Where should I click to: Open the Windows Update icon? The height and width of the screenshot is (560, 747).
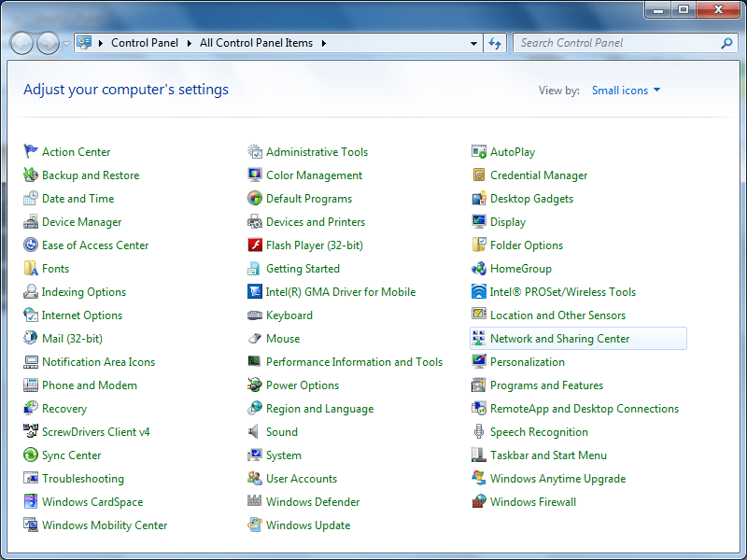tap(255, 525)
